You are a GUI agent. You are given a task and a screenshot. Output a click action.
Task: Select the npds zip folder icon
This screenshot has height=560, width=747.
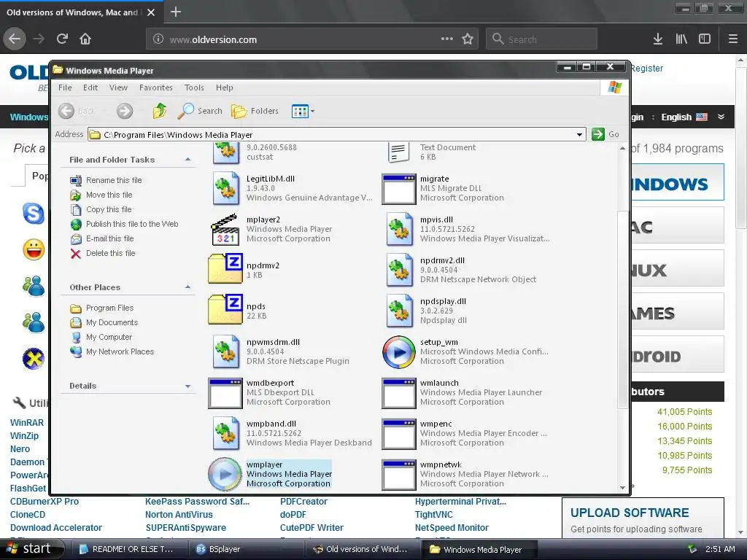tap(225, 311)
